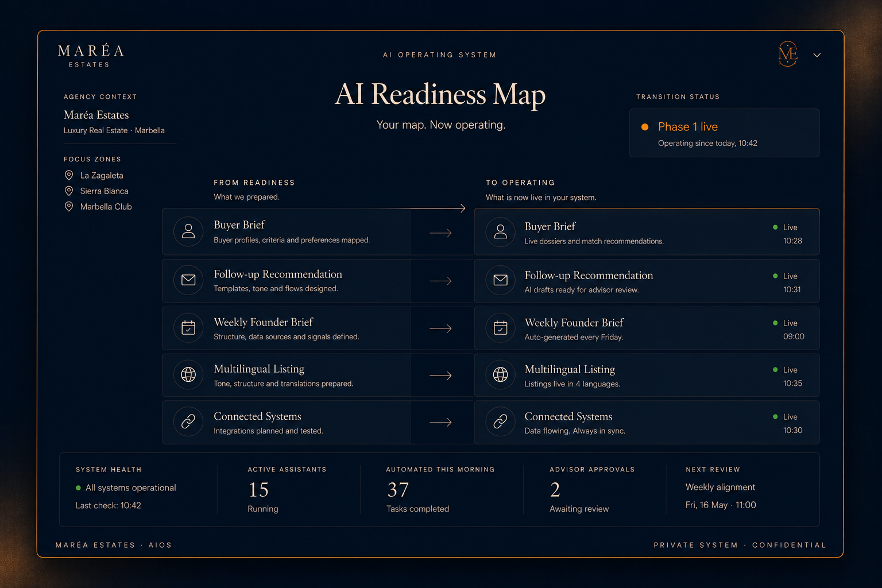The width and height of the screenshot is (882, 588).
Task: Click 'MARÉA ESTATES · AIOS' footer text
Action: pos(114,545)
